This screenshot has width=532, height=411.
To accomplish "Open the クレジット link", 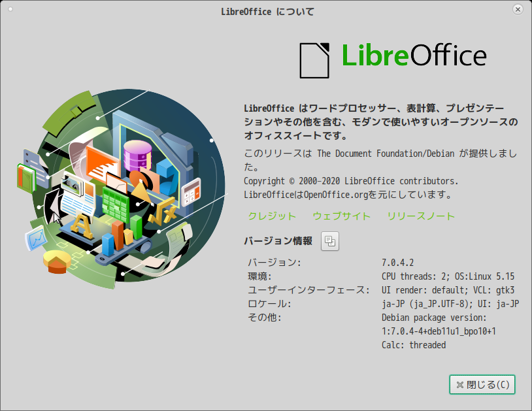I will (x=272, y=216).
